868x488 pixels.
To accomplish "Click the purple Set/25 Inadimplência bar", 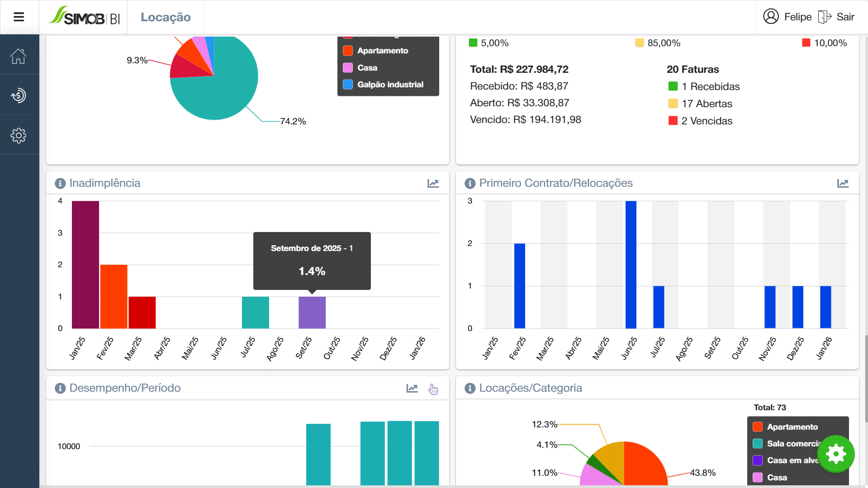I will point(312,313).
